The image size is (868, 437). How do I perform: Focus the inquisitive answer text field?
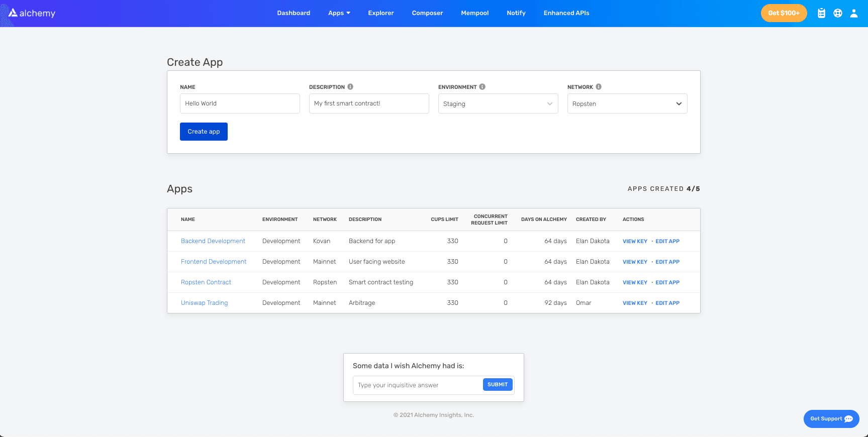pos(417,385)
